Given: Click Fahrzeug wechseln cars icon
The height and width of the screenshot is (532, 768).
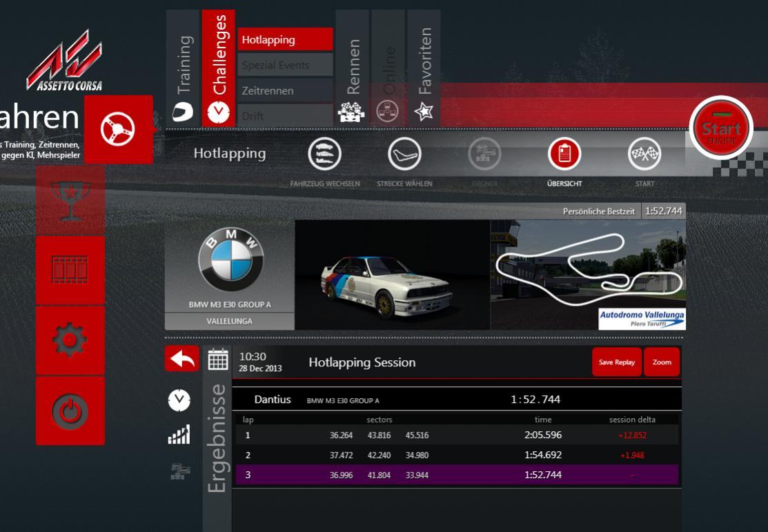Looking at the screenshot, I should 324,154.
